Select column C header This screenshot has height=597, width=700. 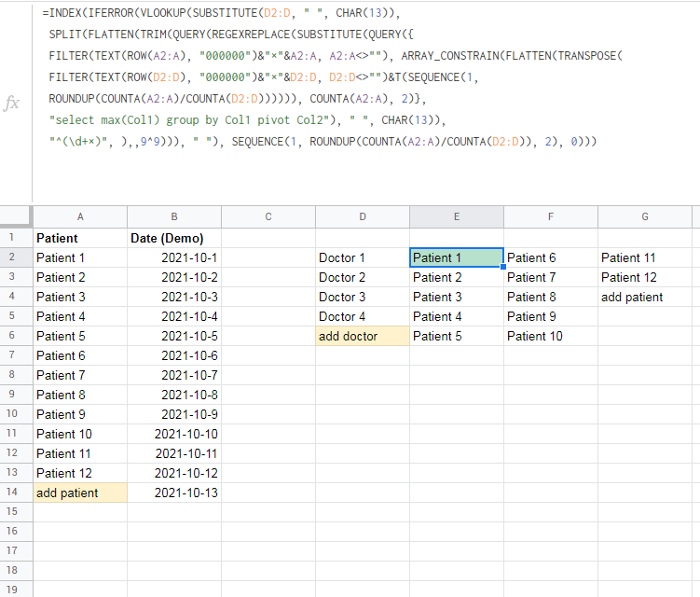point(268,216)
